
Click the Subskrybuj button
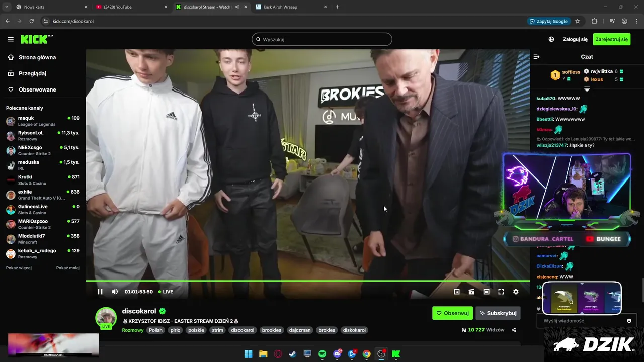point(498,313)
